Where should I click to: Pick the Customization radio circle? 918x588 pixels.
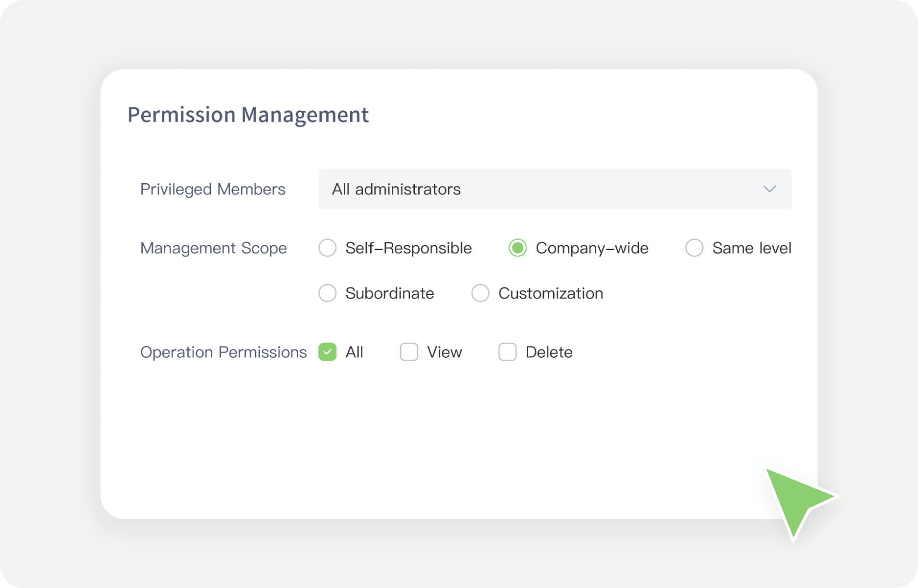[x=480, y=293]
